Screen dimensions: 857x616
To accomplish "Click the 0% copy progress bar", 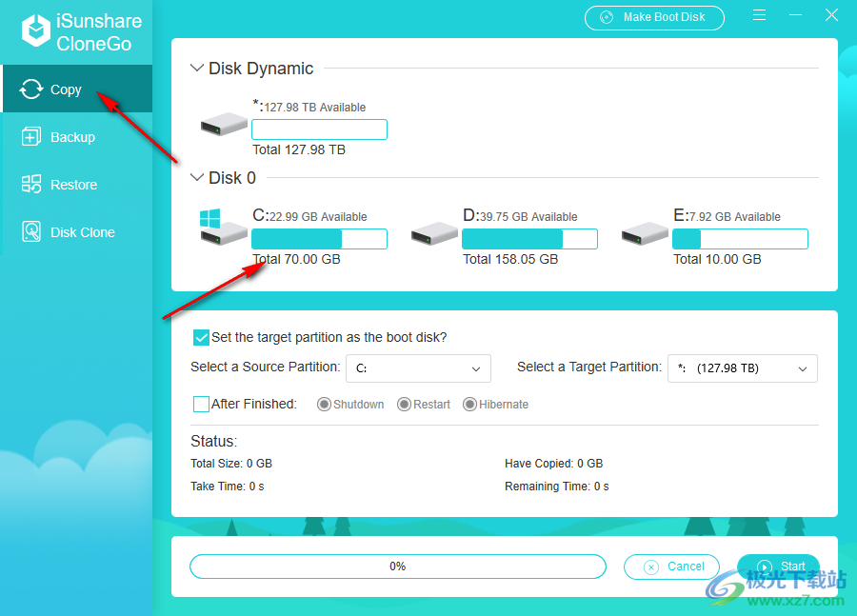I will (x=398, y=566).
